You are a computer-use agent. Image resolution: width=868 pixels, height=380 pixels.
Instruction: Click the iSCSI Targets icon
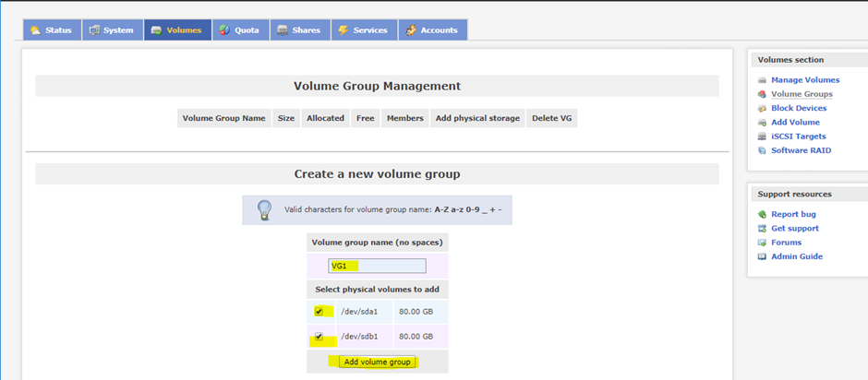pyautogui.click(x=762, y=137)
